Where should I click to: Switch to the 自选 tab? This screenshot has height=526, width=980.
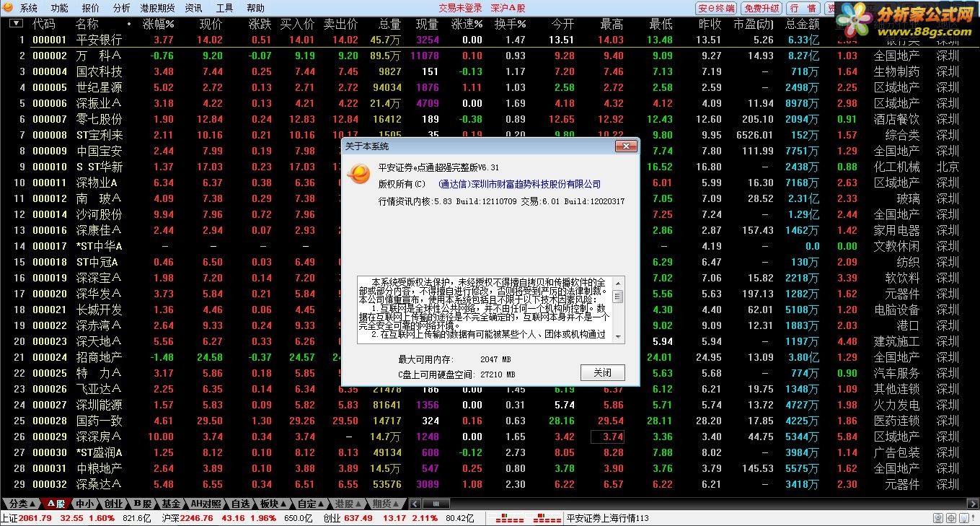[x=240, y=504]
